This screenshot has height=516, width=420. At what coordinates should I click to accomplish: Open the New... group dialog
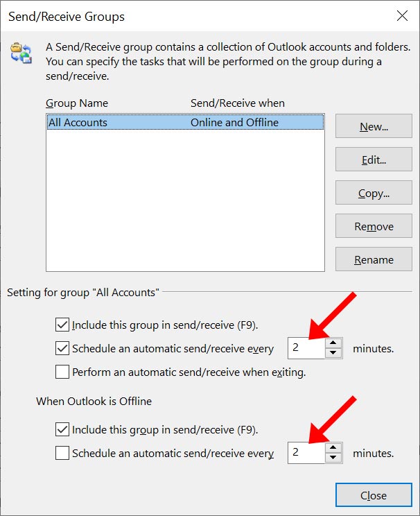pyautogui.click(x=374, y=126)
